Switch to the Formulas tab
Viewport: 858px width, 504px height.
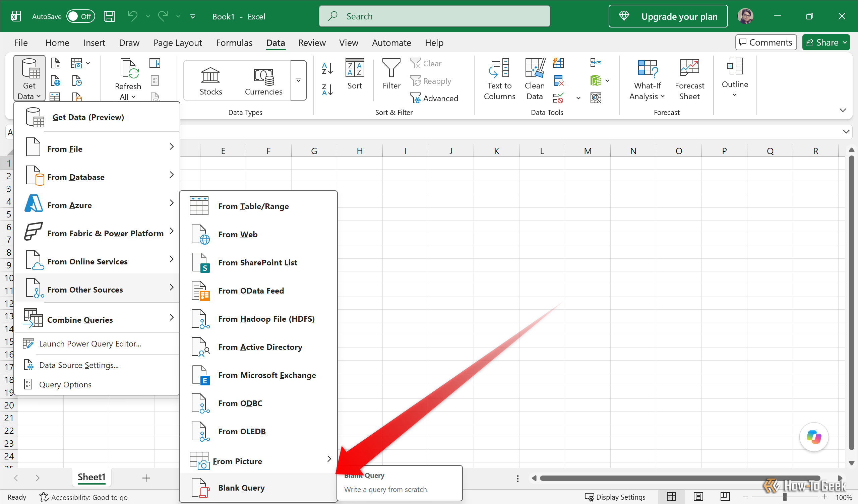click(x=234, y=43)
